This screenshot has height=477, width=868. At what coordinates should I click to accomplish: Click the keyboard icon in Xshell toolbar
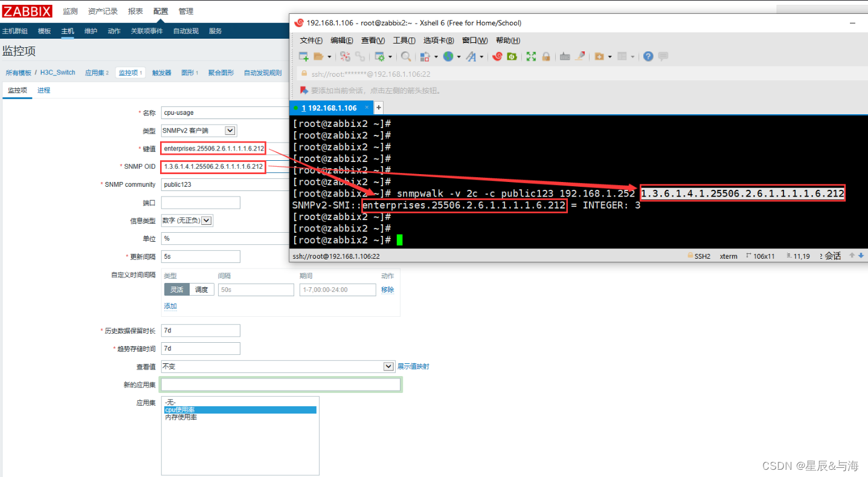[565, 56]
